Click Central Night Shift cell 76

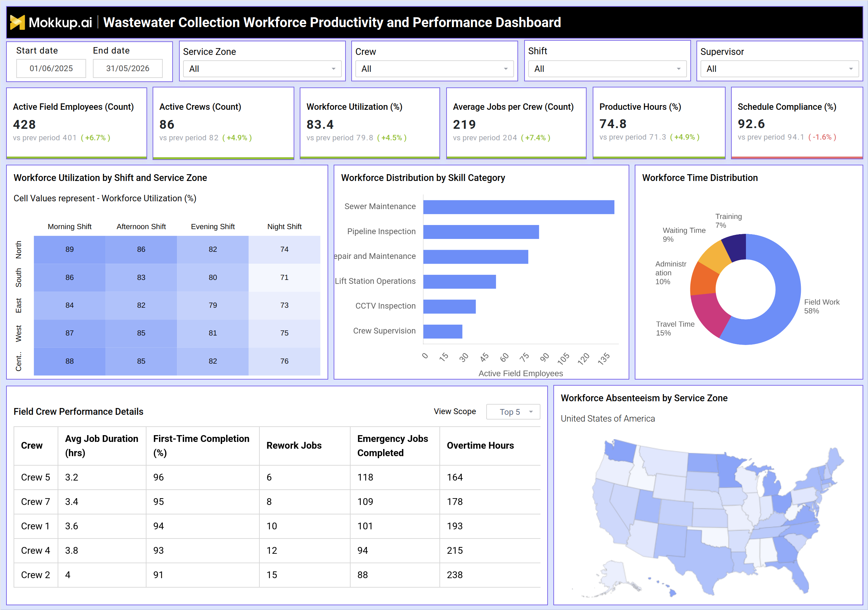pos(284,361)
